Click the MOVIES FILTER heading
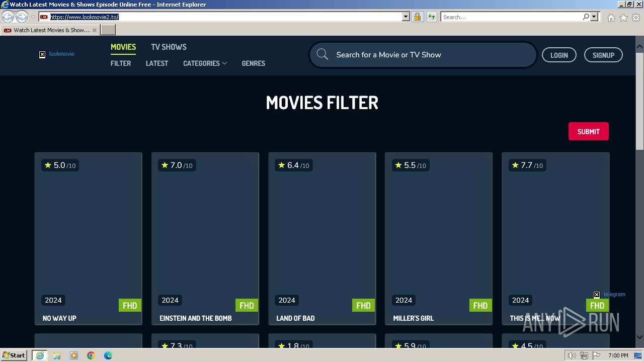The width and height of the screenshot is (644, 362). click(322, 103)
